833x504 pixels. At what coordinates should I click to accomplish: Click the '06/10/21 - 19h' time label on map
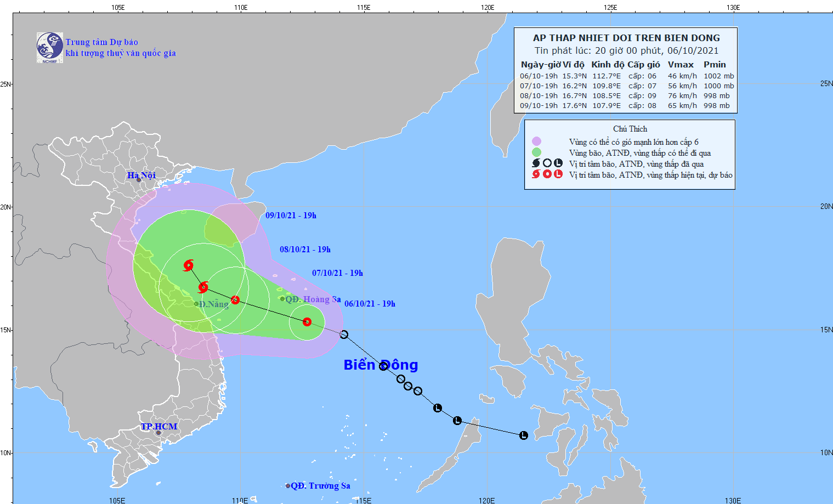click(x=370, y=304)
